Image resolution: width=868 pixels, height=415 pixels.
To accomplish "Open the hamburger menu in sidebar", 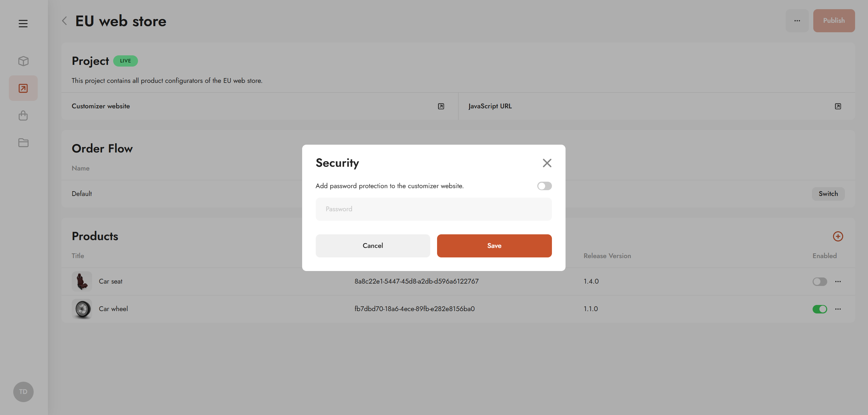I will 23,23.
